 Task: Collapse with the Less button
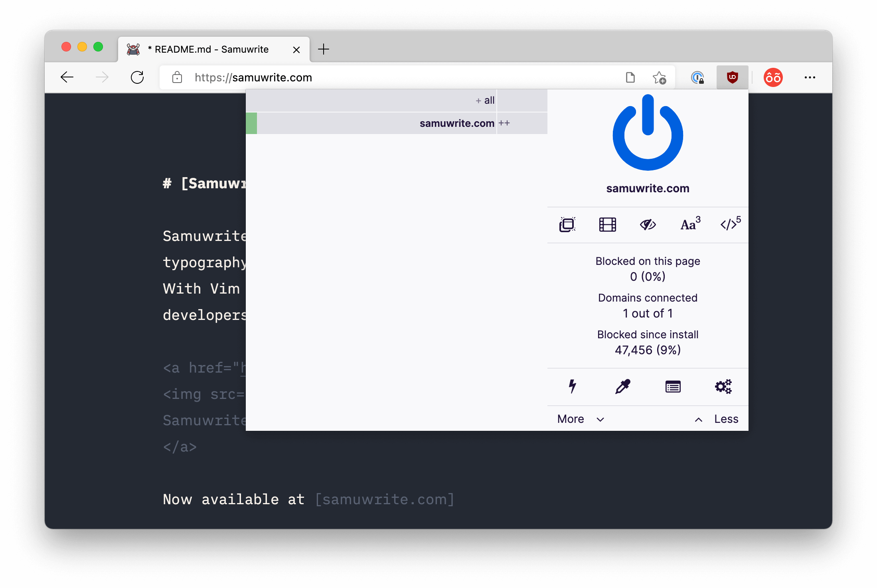pos(717,419)
